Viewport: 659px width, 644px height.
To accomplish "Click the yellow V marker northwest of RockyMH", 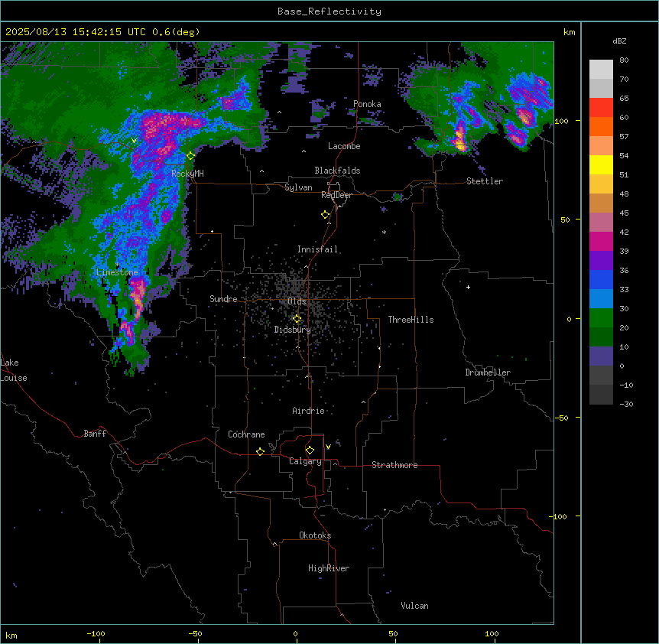I will click(134, 141).
